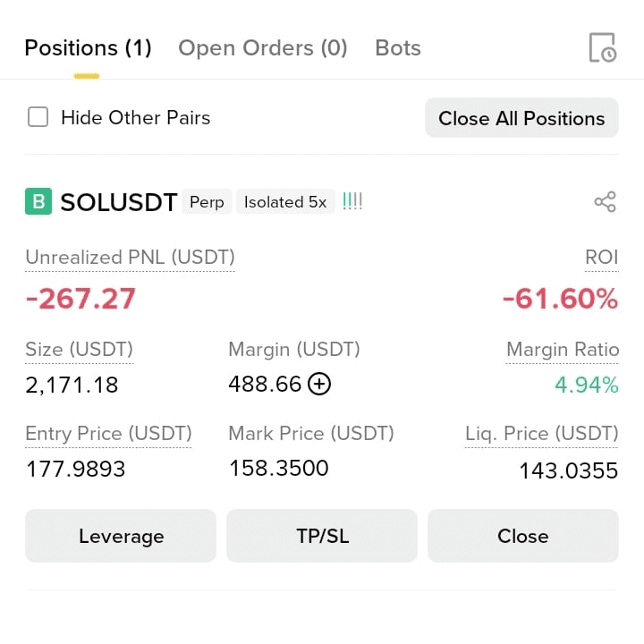Open the Isolated 5x margin mode tag
The image size is (644, 644).
[285, 201]
